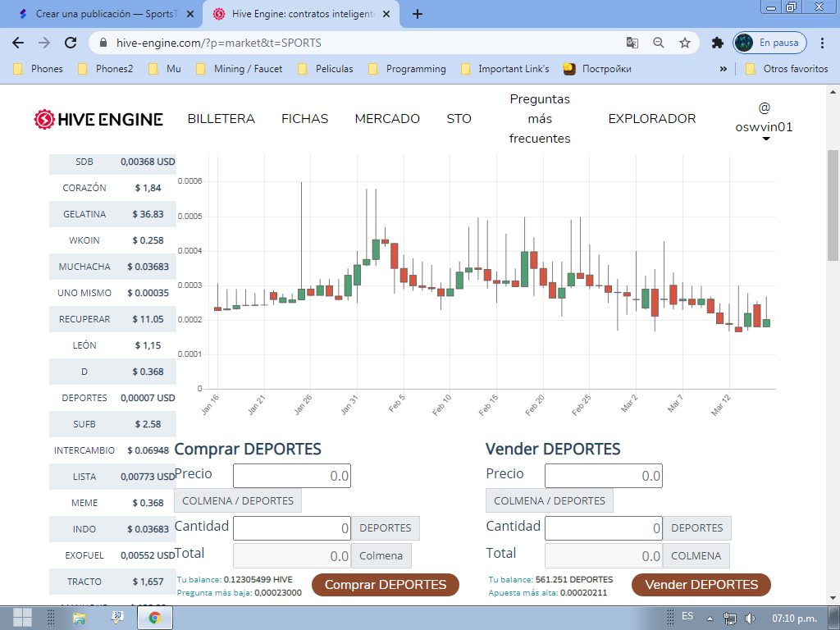Open a new browser tab

coord(418,15)
